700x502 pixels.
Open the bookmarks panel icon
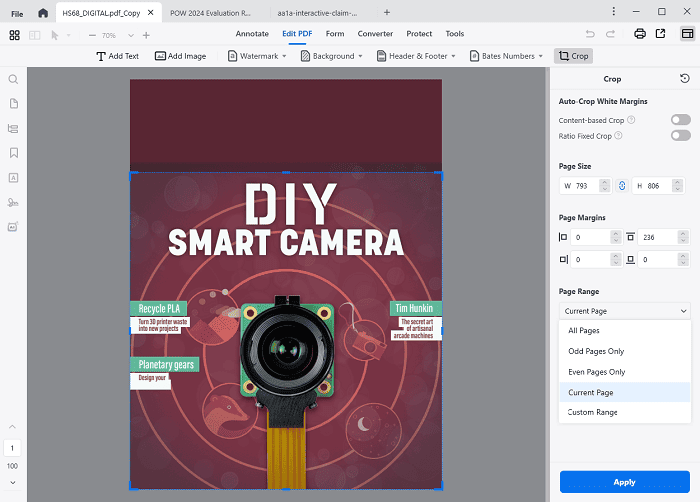click(x=14, y=153)
